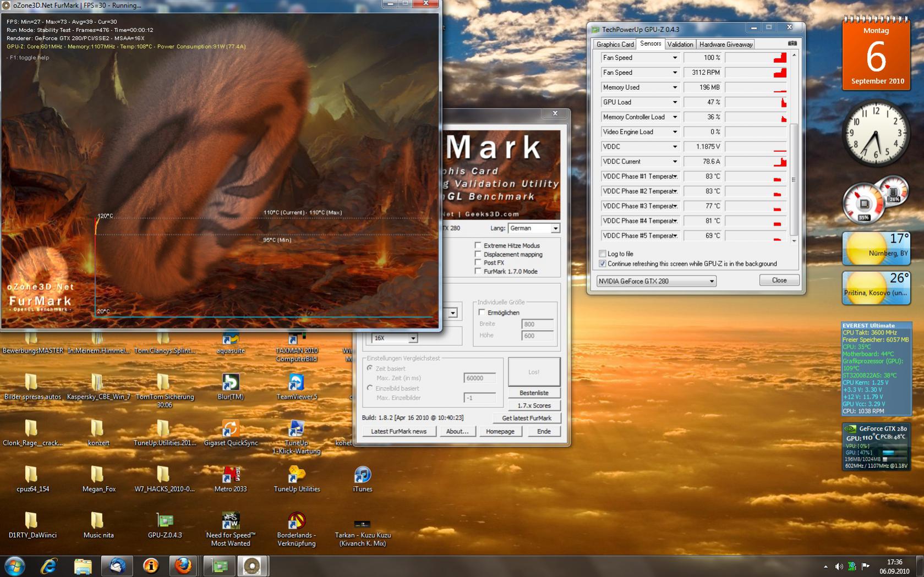
Task: Click the TeamViewer 5 desktop icon
Action: click(297, 387)
